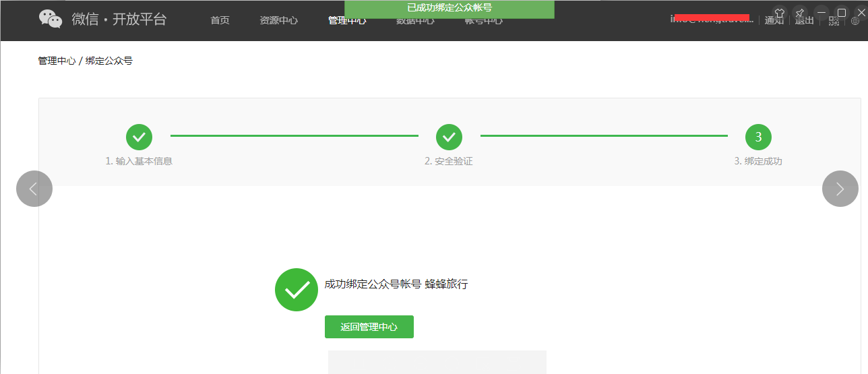This screenshot has height=374, width=868.
Task: Open the 首页 nav tab
Action: point(220,20)
